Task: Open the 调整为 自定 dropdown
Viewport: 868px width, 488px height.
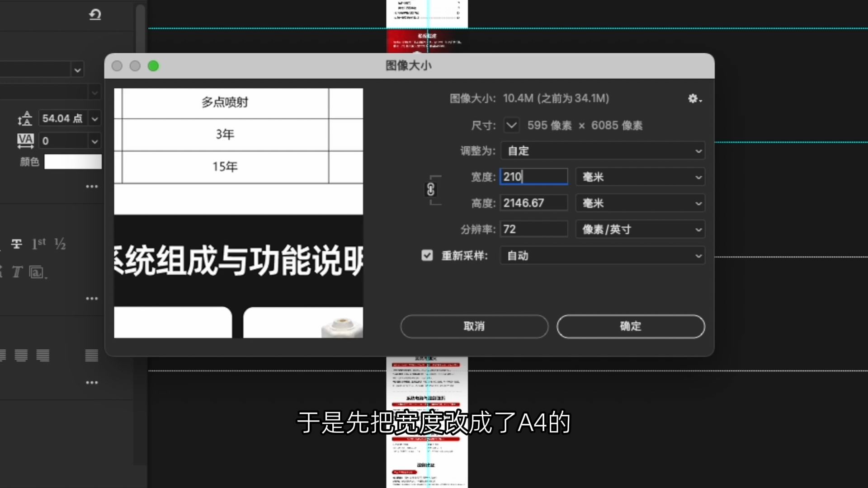Action: pos(602,151)
